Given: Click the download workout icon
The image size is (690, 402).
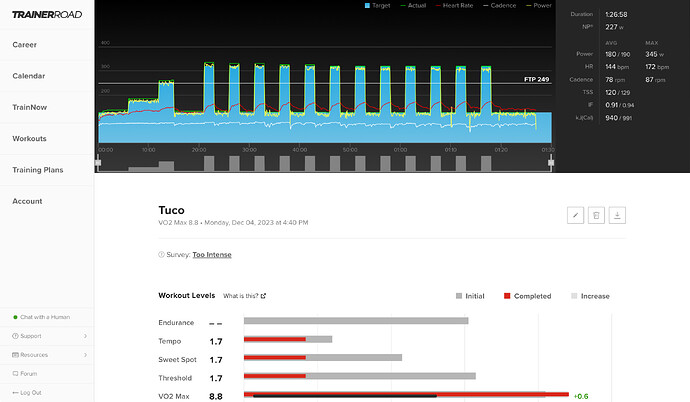Looking at the screenshot, I should [x=617, y=216].
